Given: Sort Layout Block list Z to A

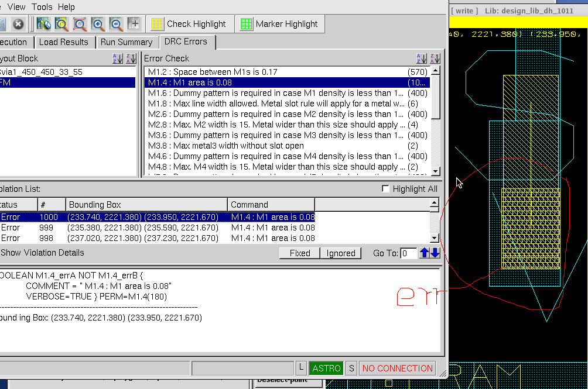Looking at the screenshot, I should tap(131, 58).
